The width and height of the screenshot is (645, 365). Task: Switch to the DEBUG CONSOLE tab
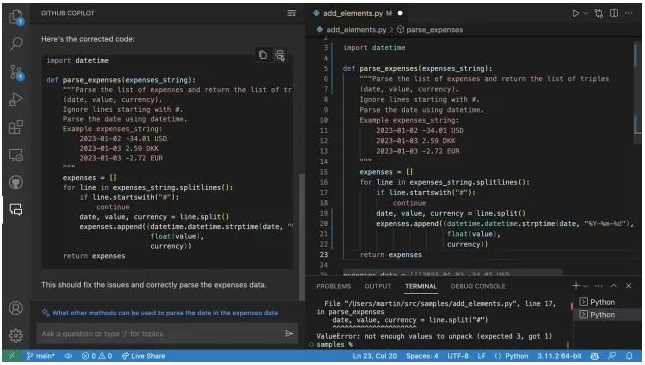click(x=478, y=286)
